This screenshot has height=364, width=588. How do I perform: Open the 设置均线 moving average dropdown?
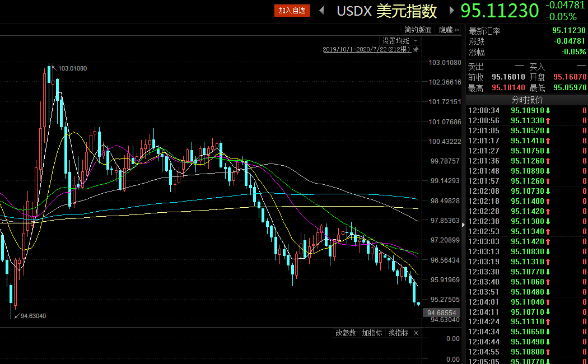coord(400,41)
